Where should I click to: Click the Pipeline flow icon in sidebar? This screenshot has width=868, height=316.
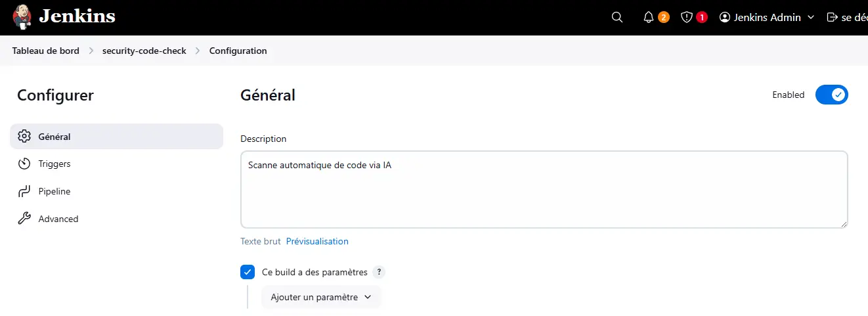[x=24, y=191]
